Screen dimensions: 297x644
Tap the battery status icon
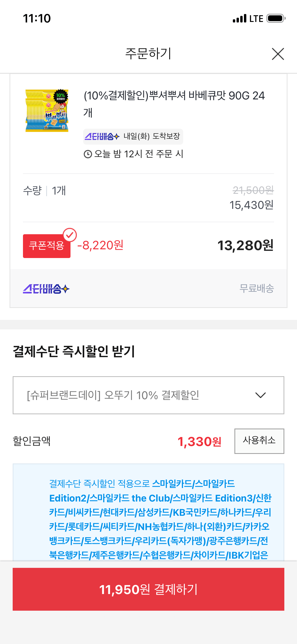tap(276, 19)
